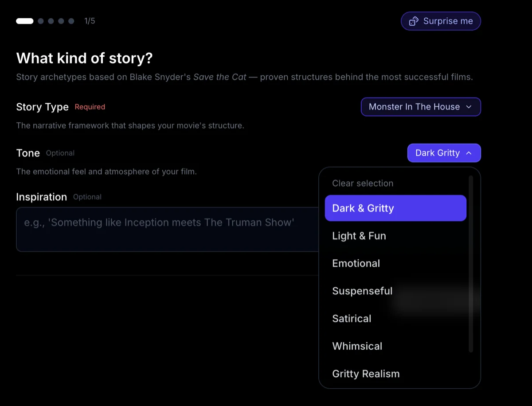Select the Whimsical tone option
The image size is (532, 406).
coord(357,346)
